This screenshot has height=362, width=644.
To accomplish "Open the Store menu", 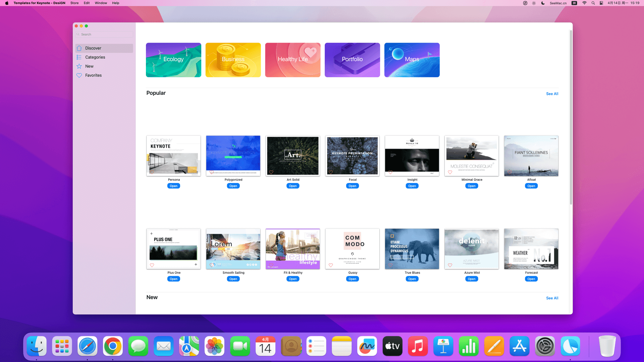I will coord(74,3).
